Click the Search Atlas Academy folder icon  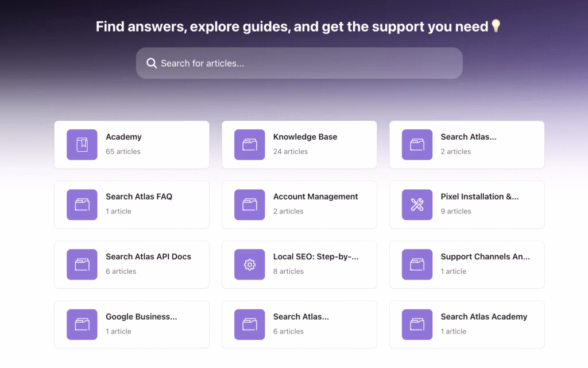417,324
